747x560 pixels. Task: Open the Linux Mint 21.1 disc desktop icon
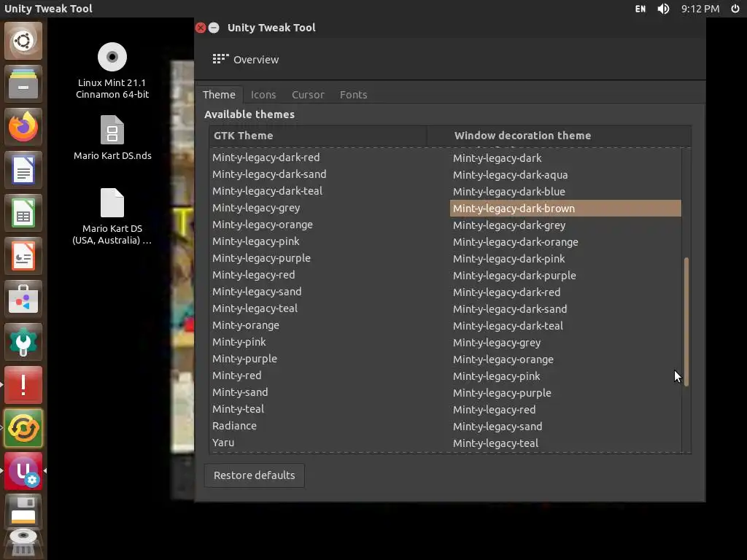[x=112, y=71]
